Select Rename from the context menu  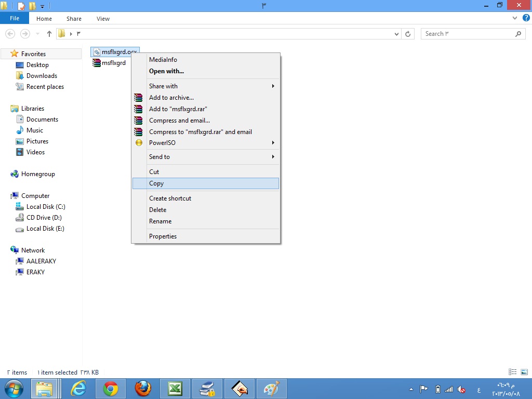coord(206,221)
